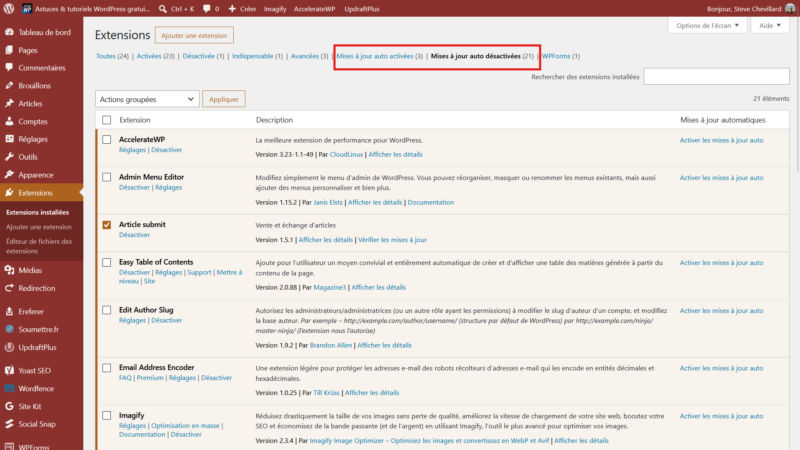Expand Options de l'écran panel
The width and height of the screenshot is (800, 450).
707,26
